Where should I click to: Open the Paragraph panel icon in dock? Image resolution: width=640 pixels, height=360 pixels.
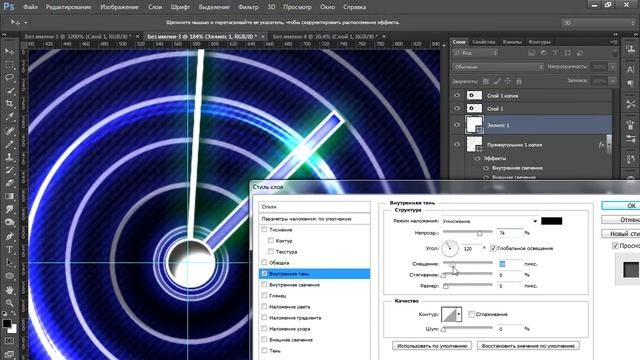[631, 83]
